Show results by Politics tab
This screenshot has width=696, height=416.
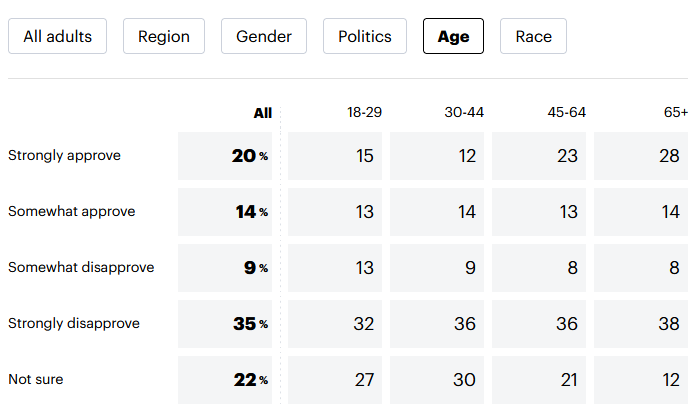coord(365,37)
